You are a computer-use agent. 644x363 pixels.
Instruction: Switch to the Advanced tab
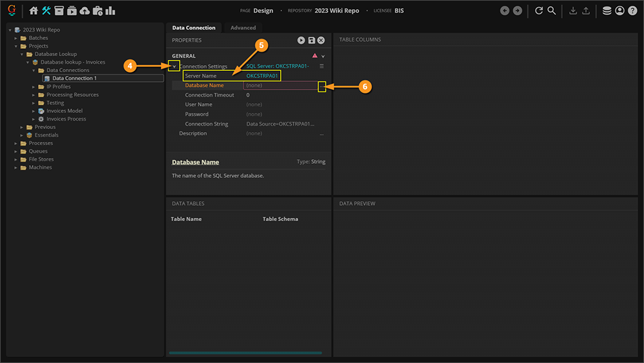pyautogui.click(x=243, y=28)
